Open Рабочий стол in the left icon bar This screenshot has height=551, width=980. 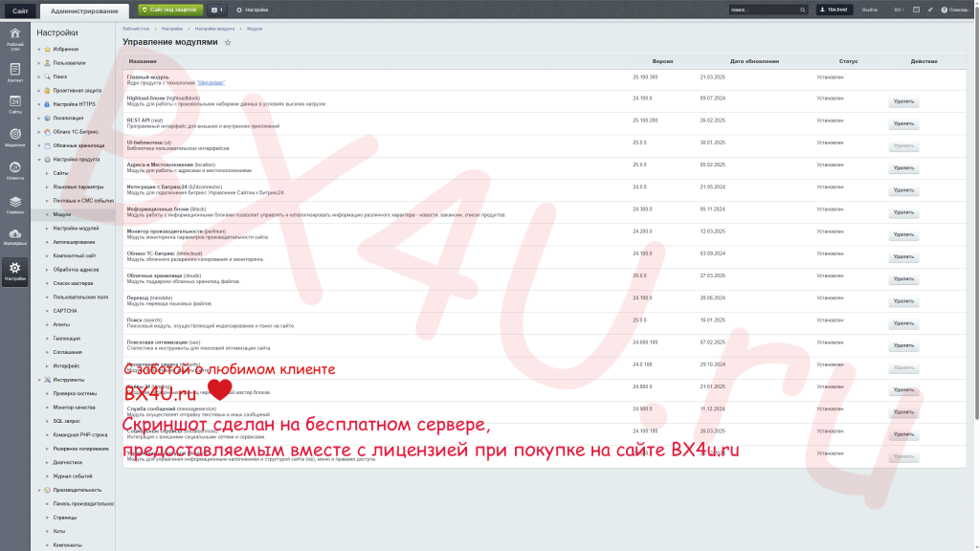point(15,37)
